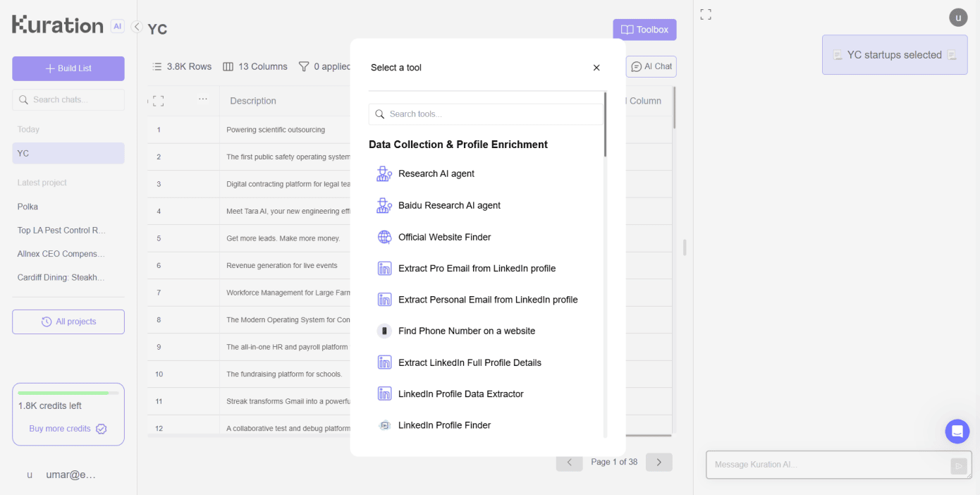
Task: Click the Research AI agent icon
Action: click(384, 173)
